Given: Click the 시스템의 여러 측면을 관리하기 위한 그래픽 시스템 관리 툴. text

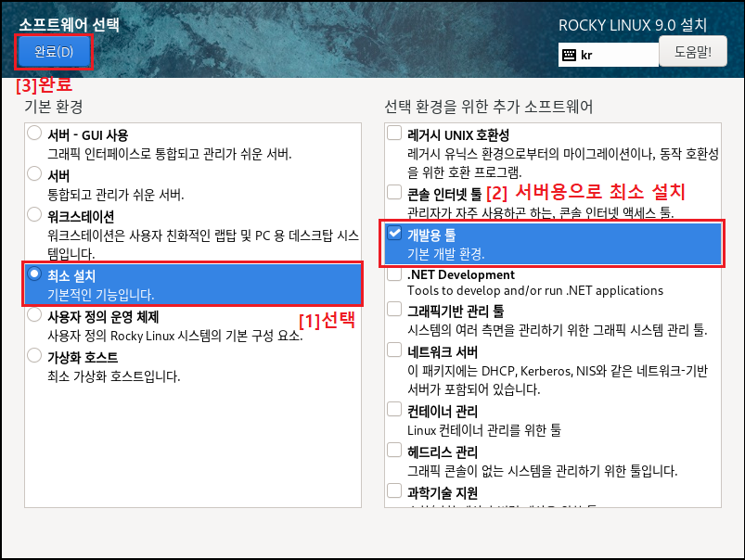Looking at the screenshot, I should tap(558, 330).
